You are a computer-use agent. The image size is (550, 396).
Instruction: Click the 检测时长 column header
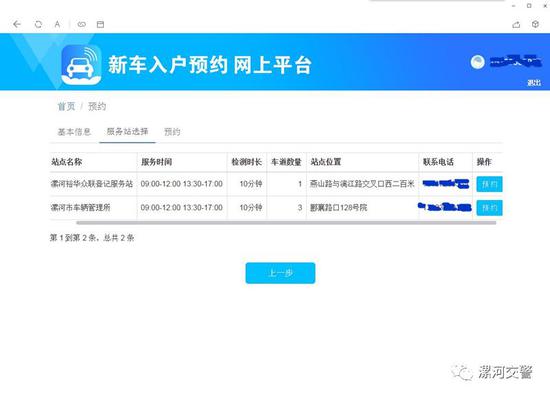tap(247, 162)
